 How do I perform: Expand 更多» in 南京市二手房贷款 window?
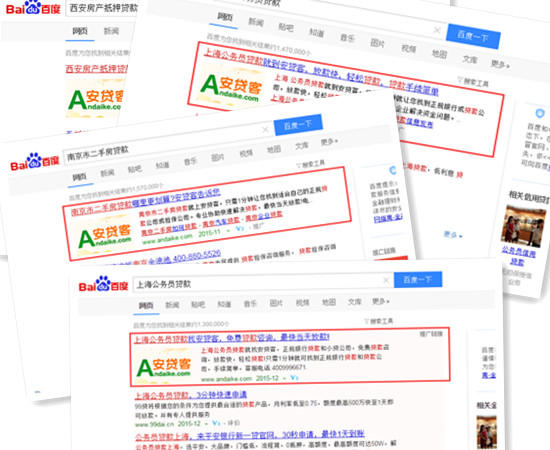329,141
